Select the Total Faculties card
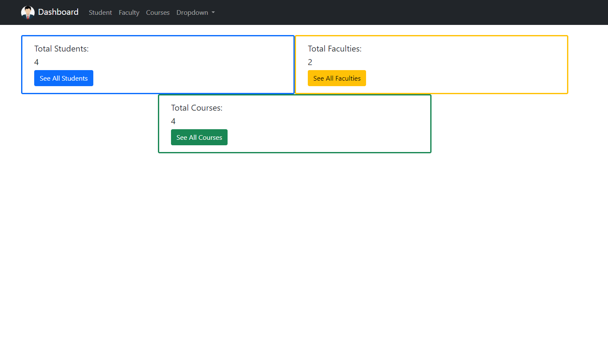 click(x=431, y=64)
